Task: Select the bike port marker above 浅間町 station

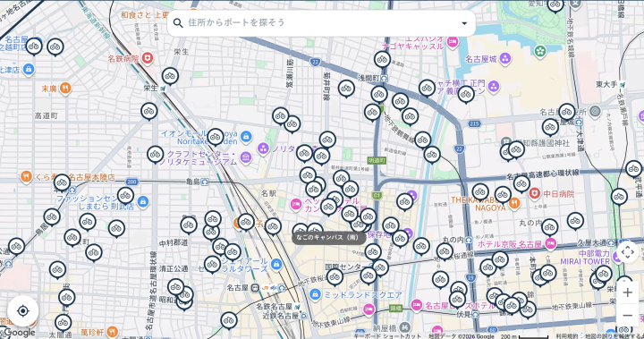Action: [x=383, y=60]
